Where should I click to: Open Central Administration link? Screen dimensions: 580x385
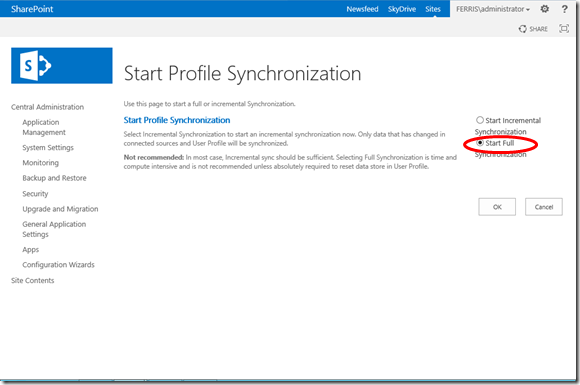[47, 107]
